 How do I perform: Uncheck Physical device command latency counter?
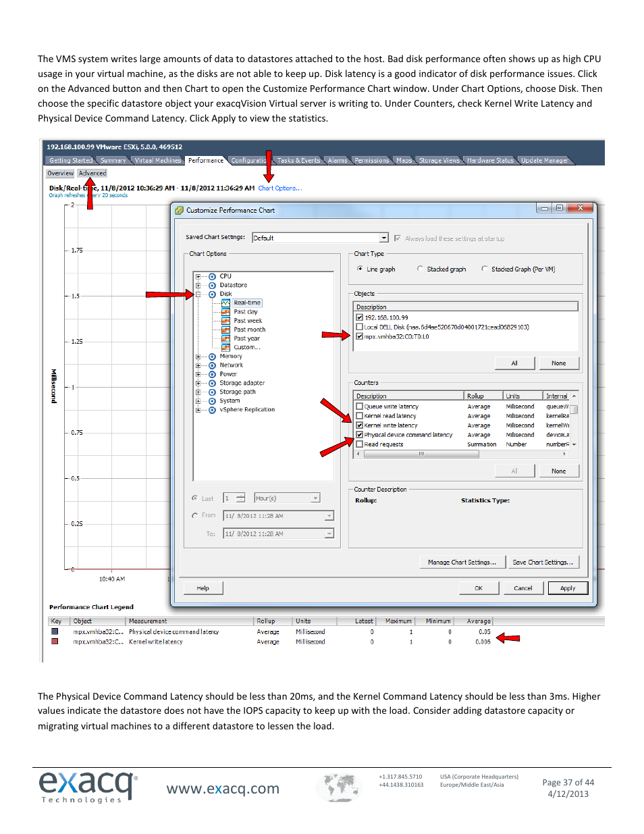click(360, 435)
